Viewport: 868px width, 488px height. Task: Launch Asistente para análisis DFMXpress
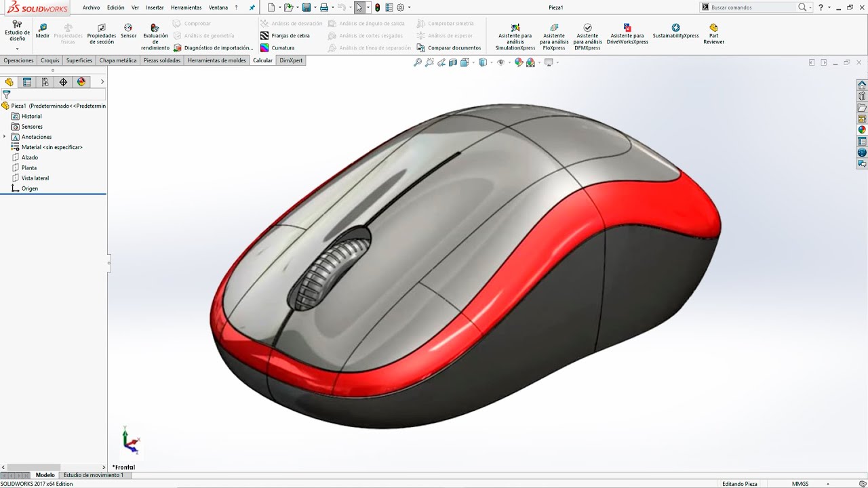click(587, 37)
